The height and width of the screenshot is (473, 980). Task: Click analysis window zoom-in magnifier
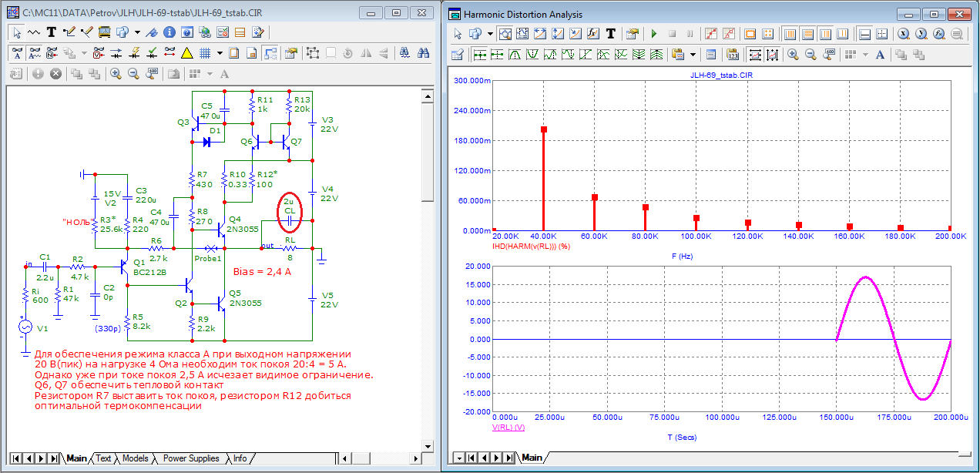coord(794,55)
